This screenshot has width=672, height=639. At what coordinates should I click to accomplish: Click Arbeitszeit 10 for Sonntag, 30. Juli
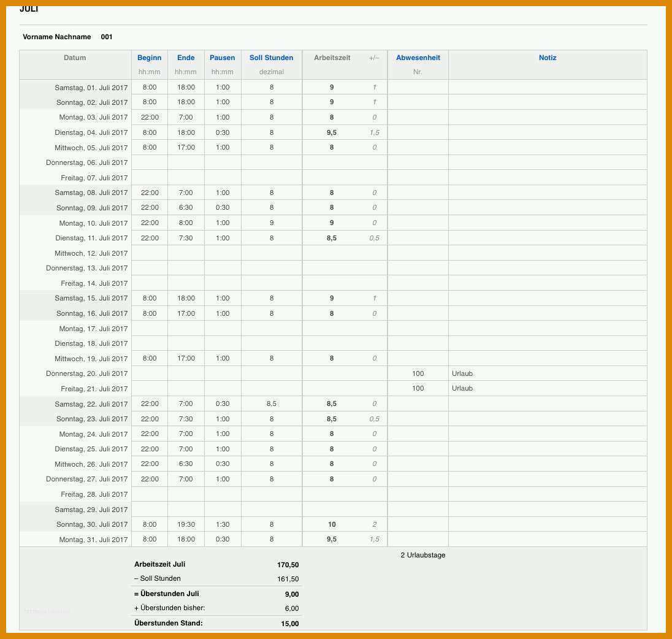(331, 524)
